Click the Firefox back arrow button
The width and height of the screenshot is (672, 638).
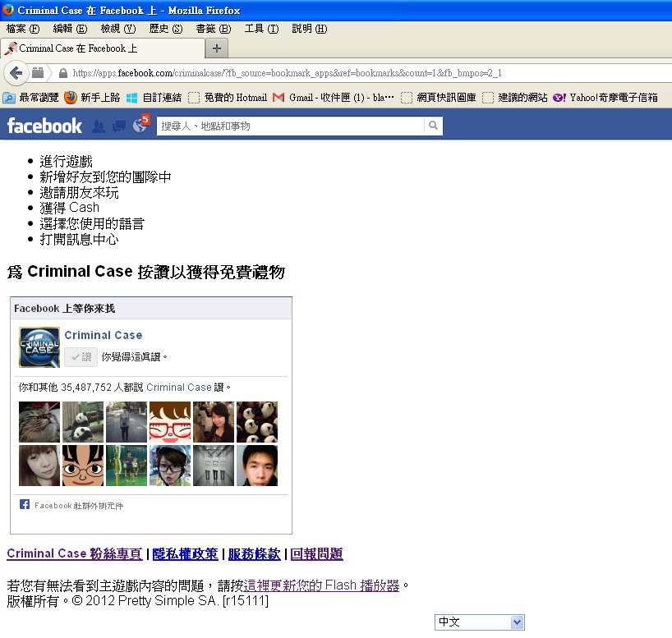(16, 73)
